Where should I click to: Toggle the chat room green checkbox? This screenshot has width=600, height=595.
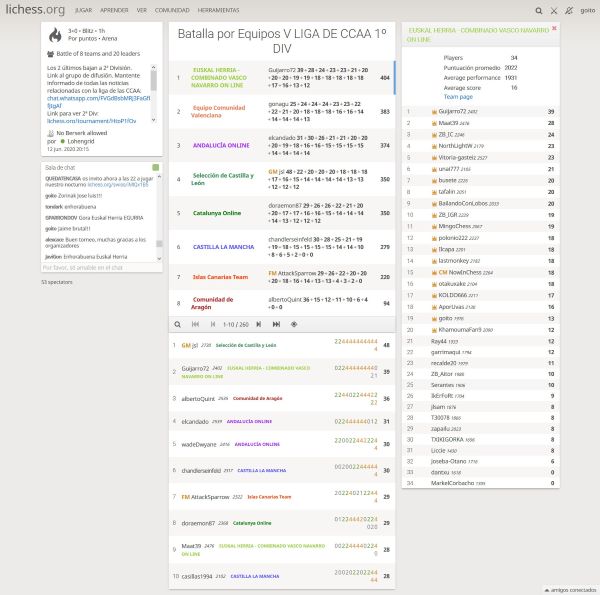155,167
